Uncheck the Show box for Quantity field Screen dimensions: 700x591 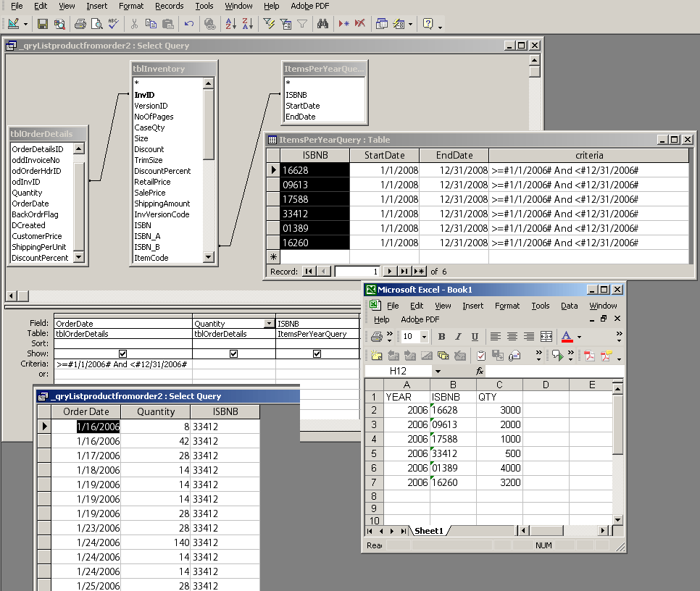[233, 353]
